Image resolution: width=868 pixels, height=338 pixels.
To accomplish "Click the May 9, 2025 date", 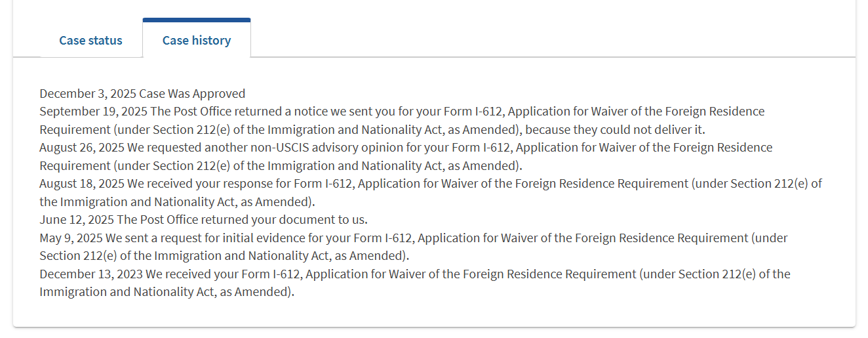I will pos(71,238).
